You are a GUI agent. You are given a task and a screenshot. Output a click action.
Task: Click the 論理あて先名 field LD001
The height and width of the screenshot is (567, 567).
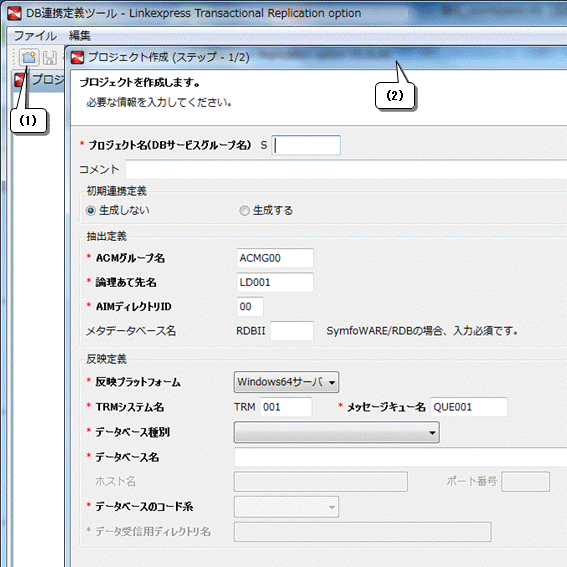coord(275,282)
